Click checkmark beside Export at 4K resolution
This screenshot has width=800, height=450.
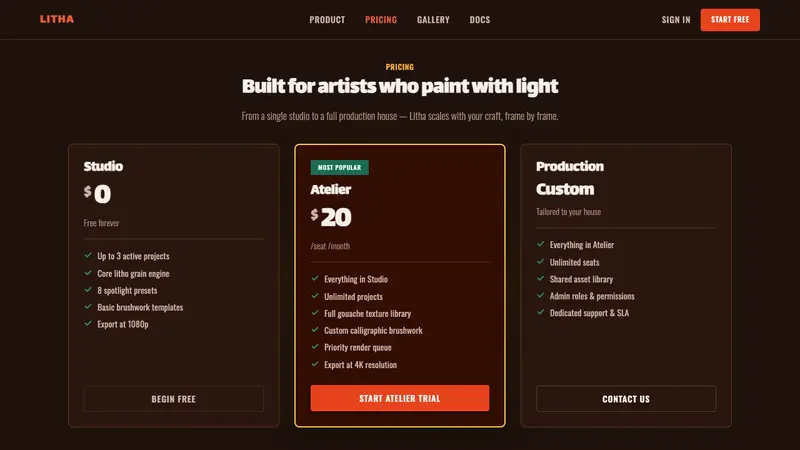click(x=315, y=364)
